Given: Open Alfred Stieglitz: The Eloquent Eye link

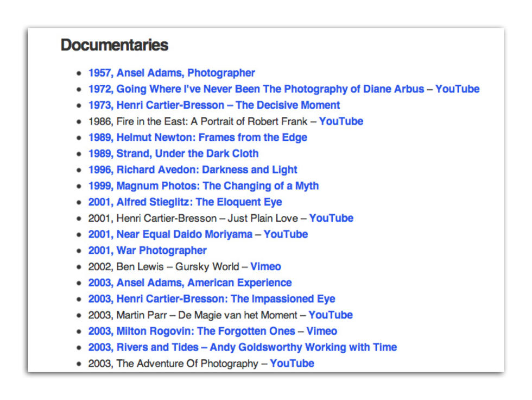Looking at the screenshot, I should tap(185, 202).
